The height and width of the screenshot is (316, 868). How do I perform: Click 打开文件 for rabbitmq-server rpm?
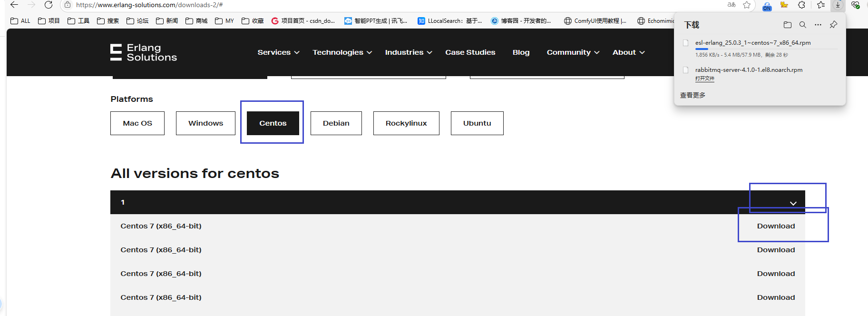click(x=704, y=79)
